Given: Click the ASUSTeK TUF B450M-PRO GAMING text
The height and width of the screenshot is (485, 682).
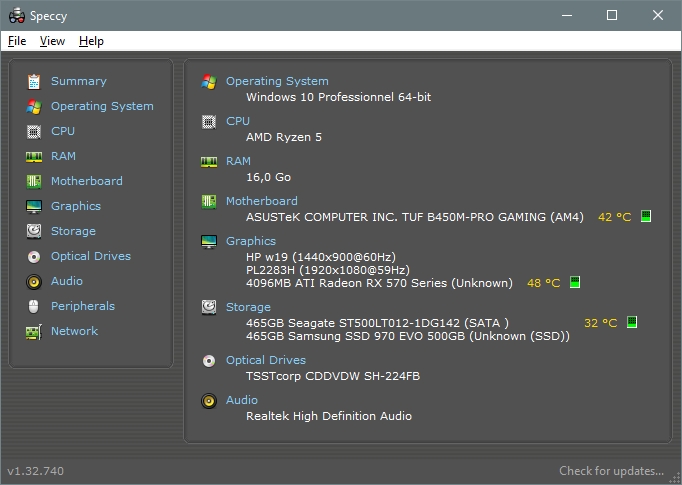Looking at the screenshot, I should coord(415,217).
